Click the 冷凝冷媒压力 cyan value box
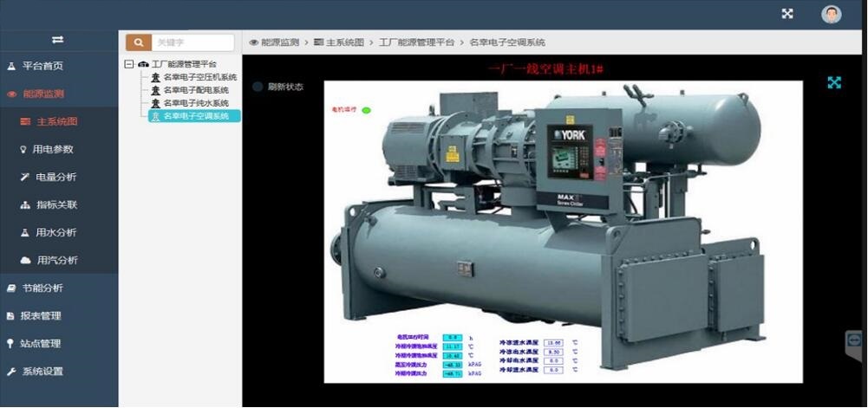The width and height of the screenshot is (868, 408). [453, 373]
